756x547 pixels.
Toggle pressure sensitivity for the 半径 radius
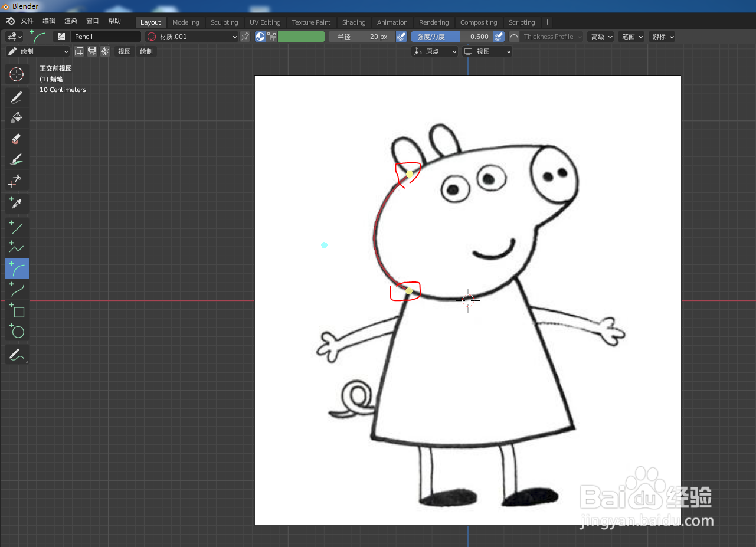click(401, 36)
